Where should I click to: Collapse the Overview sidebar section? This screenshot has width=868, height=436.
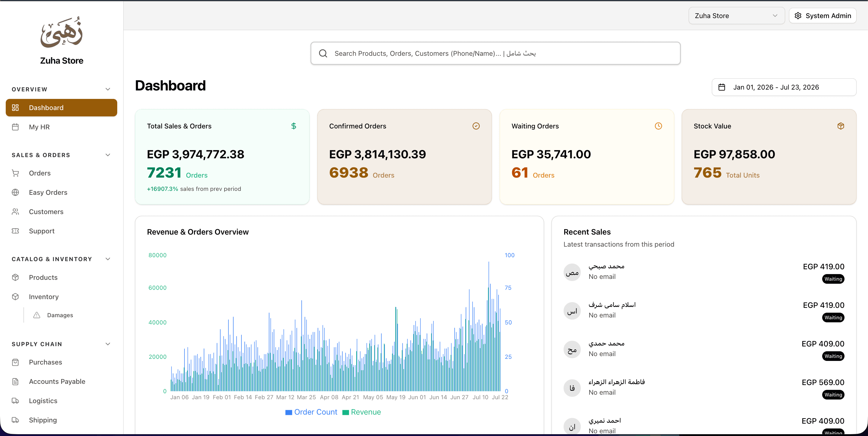coord(108,89)
